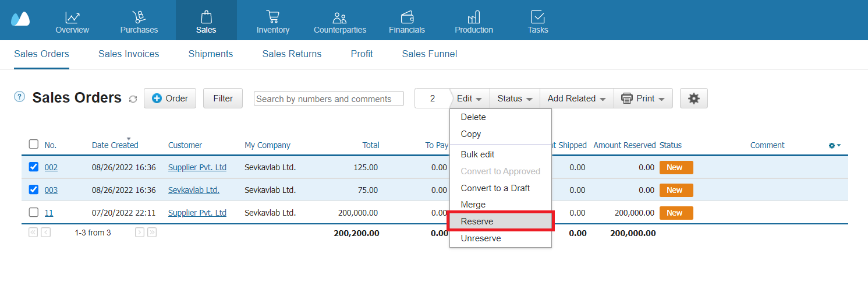
Task: Click the selected count box showing 2
Action: click(432, 98)
